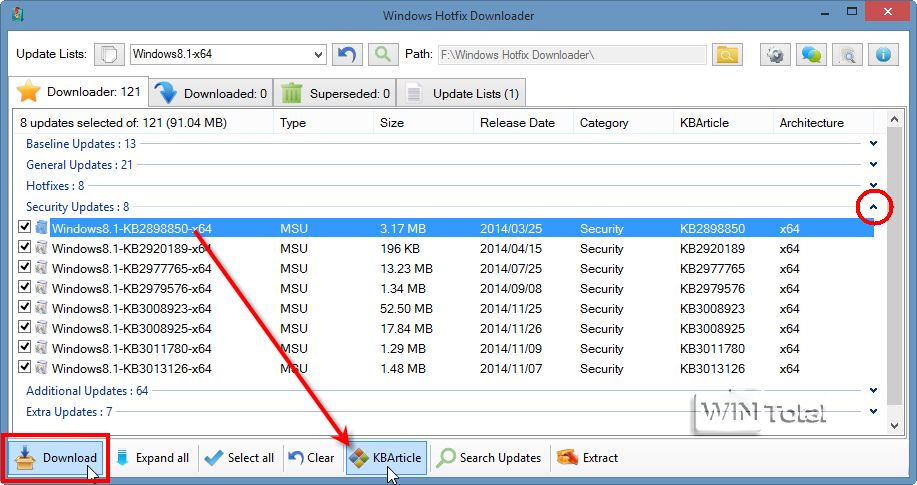Switch to the Update Lists (1) tab
Image resolution: width=917 pixels, height=485 pixels.
pyautogui.click(x=461, y=94)
